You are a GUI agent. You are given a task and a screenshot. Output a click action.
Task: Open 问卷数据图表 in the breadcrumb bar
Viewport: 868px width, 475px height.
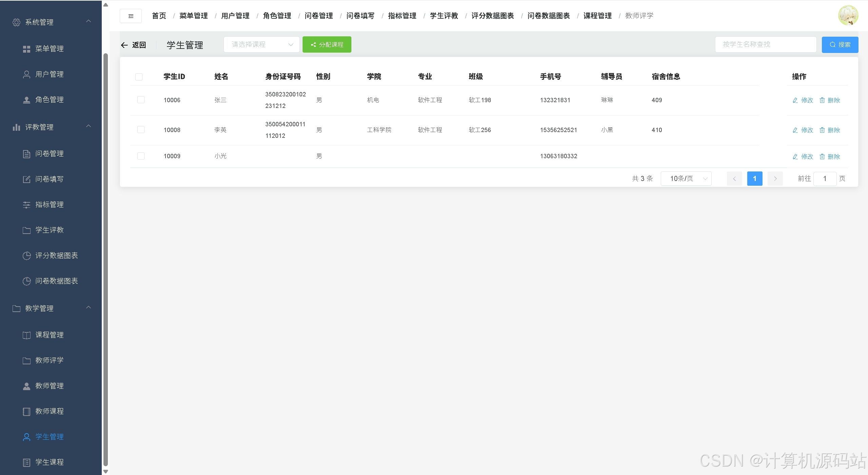pos(549,16)
